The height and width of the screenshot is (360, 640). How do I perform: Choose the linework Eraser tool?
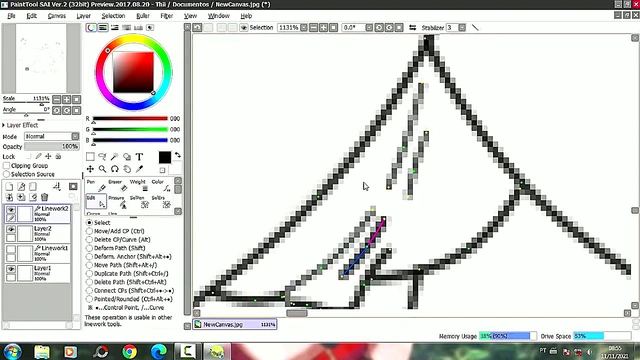[x=117, y=185]
